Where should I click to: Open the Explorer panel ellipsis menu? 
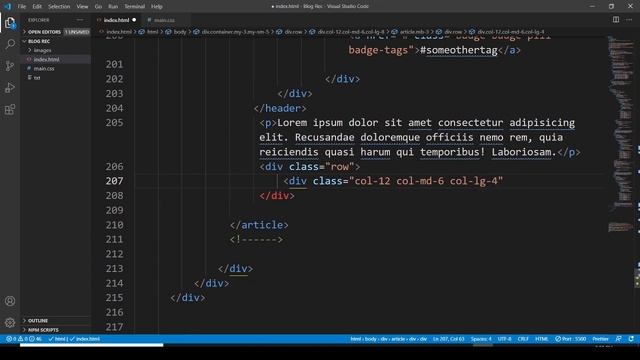(x=80, y=20)
